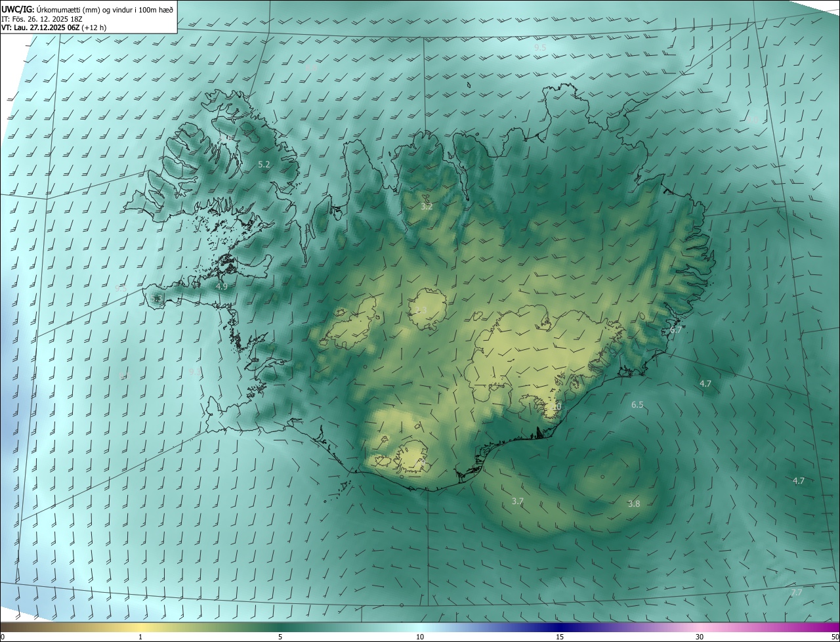This screenshot has width=840, height=642.
Task: Click the 3.7 value south of Iceland
Action: pos(518,501)
